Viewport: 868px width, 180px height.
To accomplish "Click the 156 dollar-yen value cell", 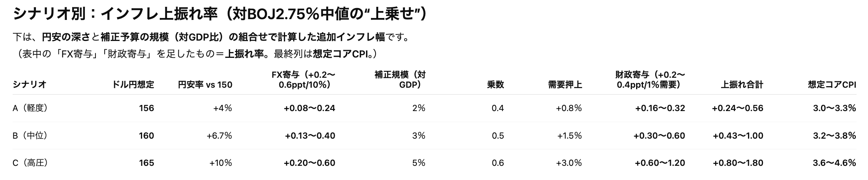I will tap(147, 108).
